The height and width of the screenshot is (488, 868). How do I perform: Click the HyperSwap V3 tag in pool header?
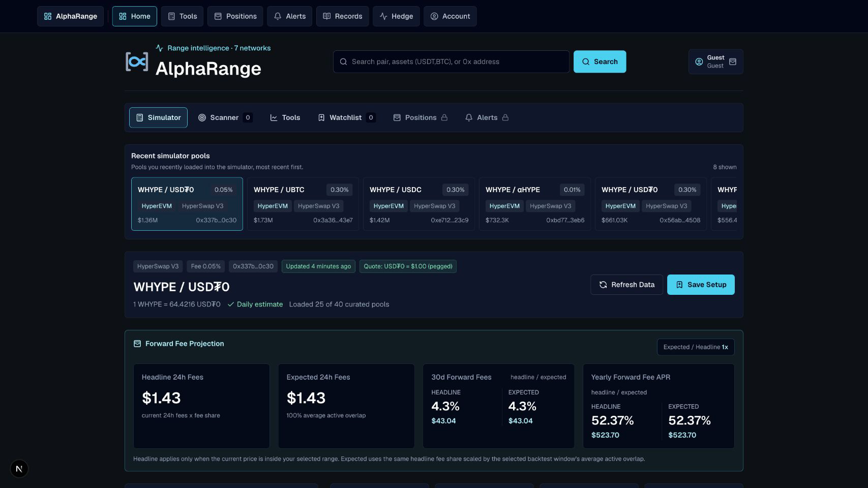click(158, 266)
